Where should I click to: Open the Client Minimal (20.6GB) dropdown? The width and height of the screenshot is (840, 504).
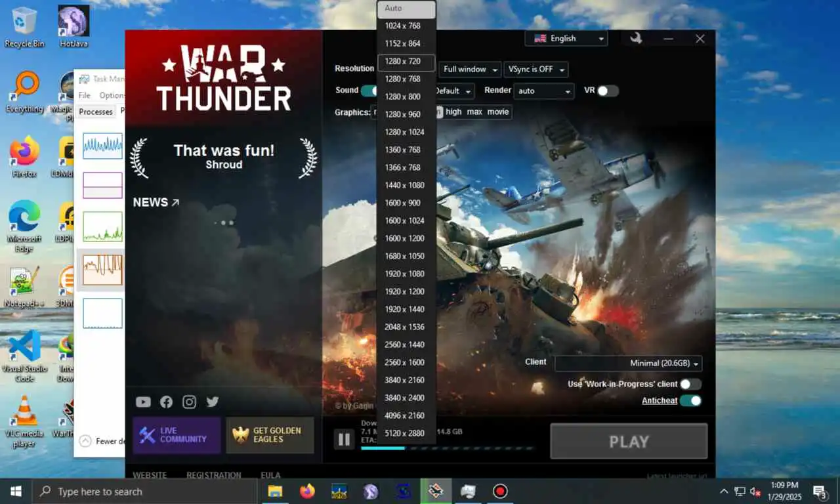click(x=629, y=363)
